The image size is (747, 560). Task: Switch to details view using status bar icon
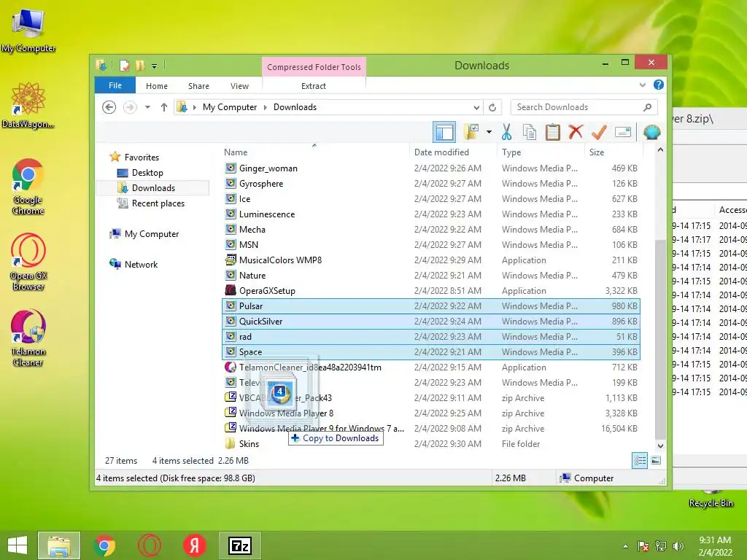click(640, 460)
